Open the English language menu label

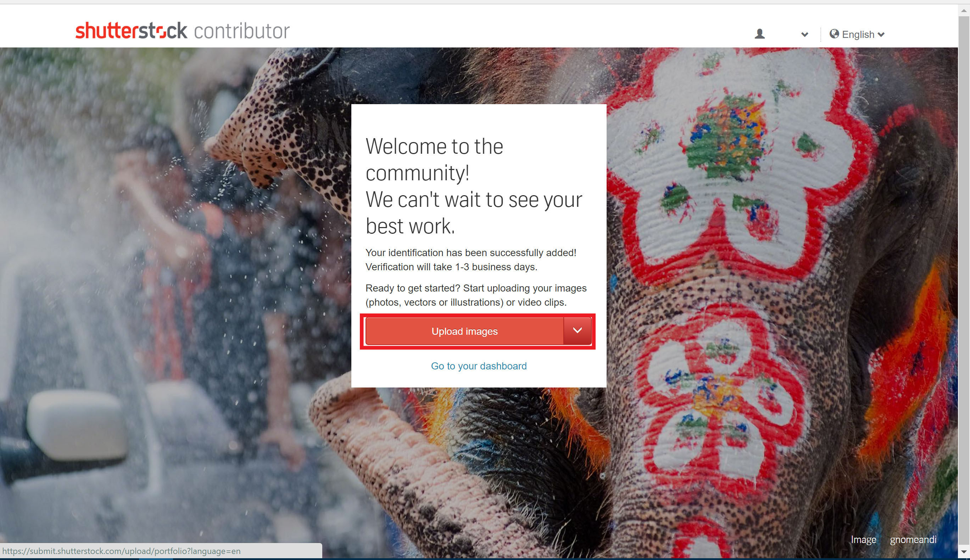(x=858, y=34)
